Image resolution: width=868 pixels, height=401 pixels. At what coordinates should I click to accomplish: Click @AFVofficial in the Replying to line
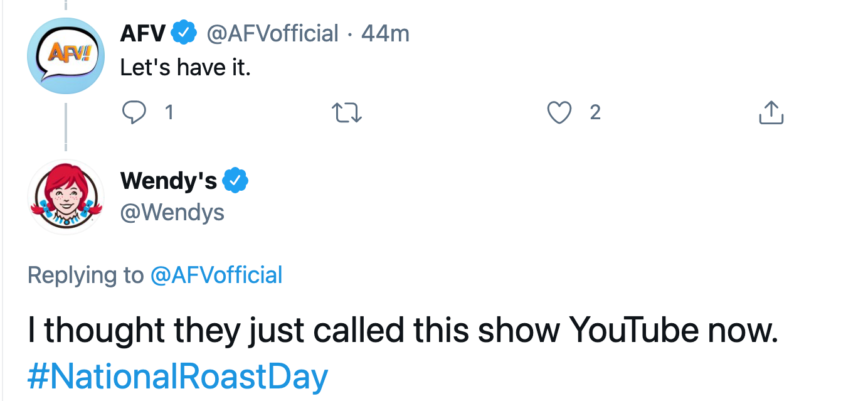pos(216,275)
